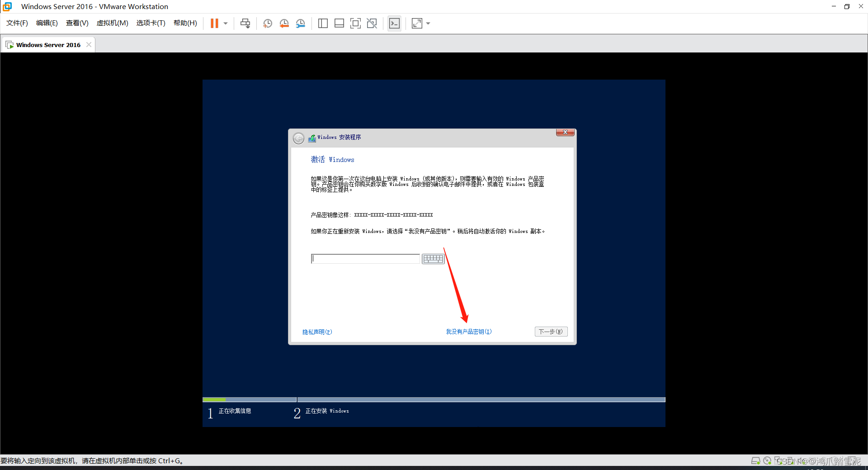Open the 选项卡(T) menu
The height and width of the screenshot is (470, 868).
pyautogui.click(x=151, y=23)
